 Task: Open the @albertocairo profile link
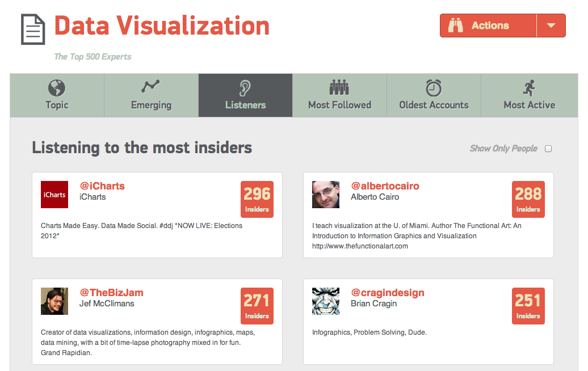385,186
